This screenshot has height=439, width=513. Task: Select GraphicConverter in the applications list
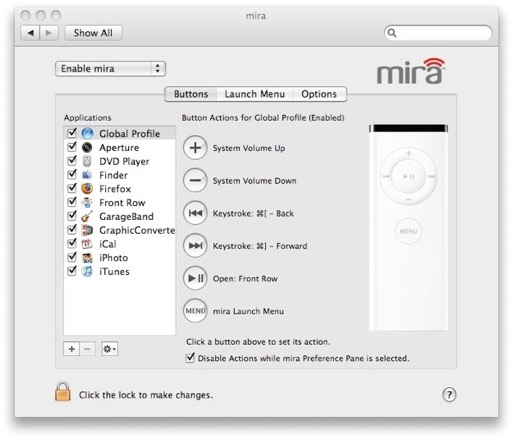tap(119, 230)
